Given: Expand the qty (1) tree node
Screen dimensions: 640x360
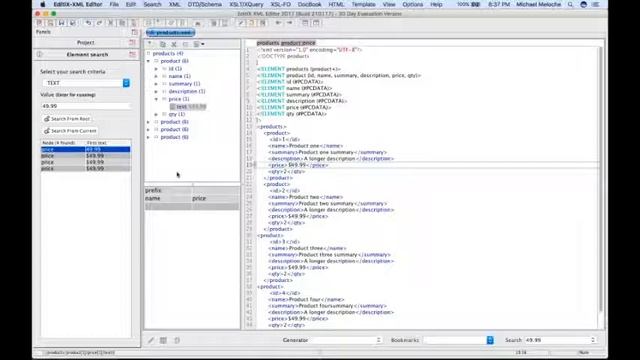Looking at the screenshot, I should [156, 114].
